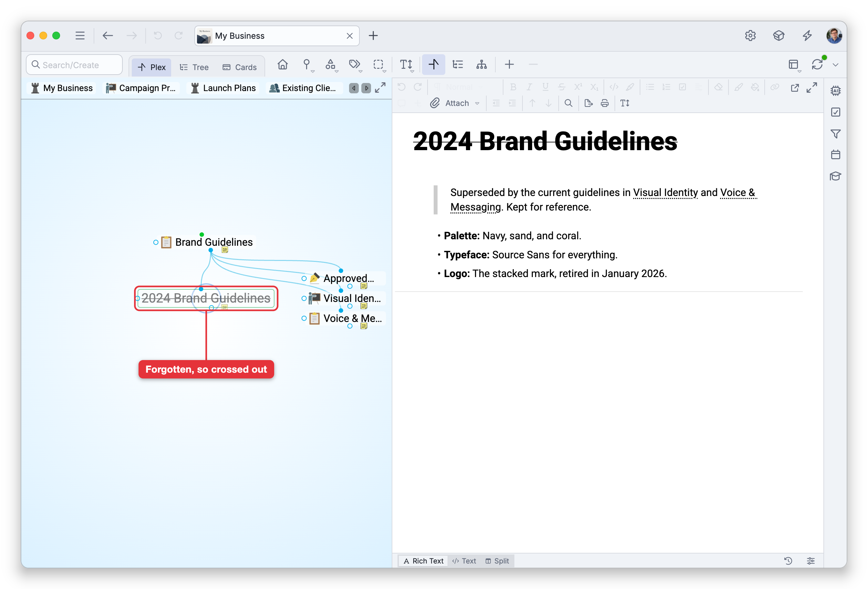Select the Plex view tab
This screenshot has height=589, width=868.
(x=152, y=67)
